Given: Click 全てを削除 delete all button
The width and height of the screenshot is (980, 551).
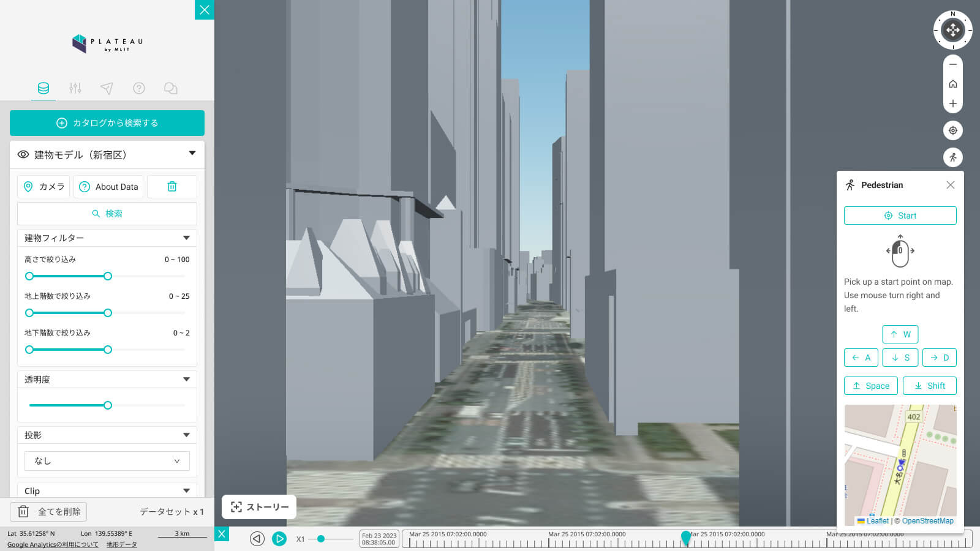Looking at the screenshot, I should [x=48, y=511].
